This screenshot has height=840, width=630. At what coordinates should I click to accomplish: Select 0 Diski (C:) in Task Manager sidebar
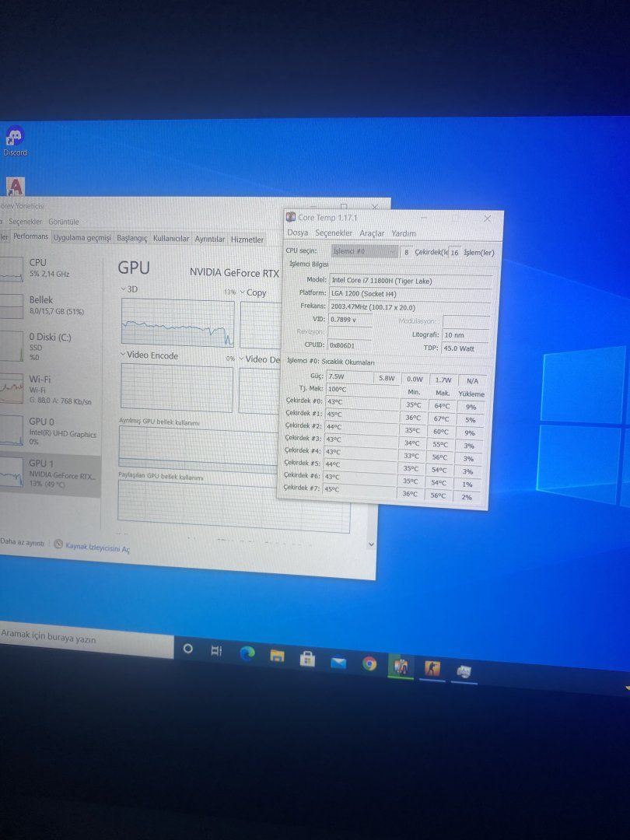click(51, 346)
